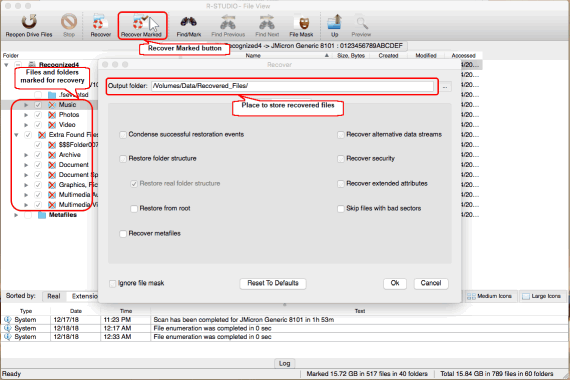
Task: Click the Output folder path field
Action: coord(292,86)
